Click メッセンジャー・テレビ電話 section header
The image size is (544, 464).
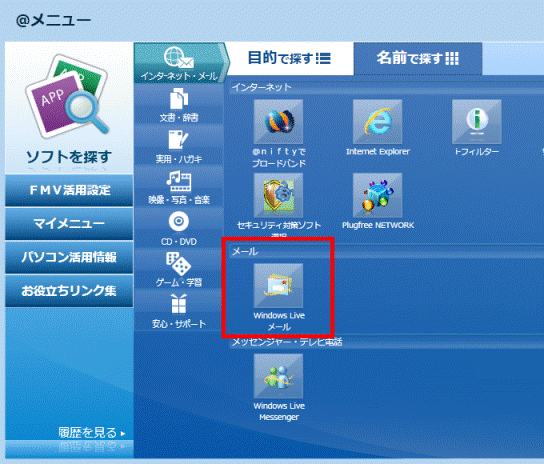(x=287, y=342)
